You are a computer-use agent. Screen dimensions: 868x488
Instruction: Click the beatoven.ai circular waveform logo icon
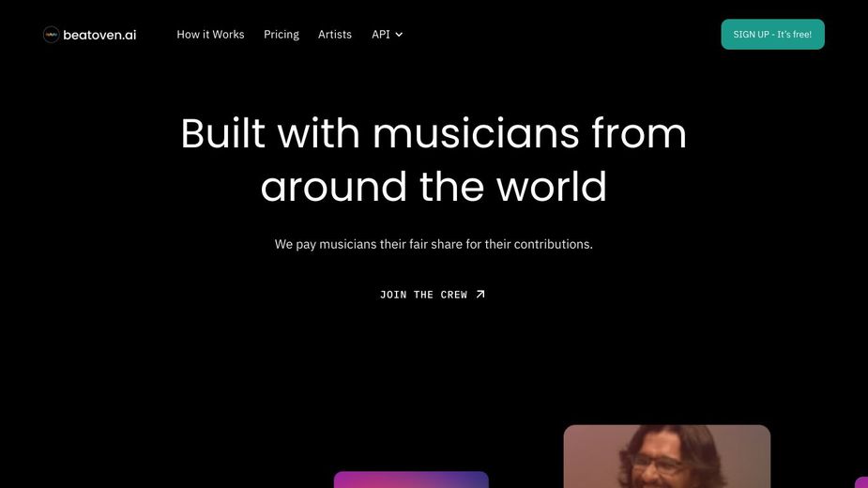tap(51, 35)
